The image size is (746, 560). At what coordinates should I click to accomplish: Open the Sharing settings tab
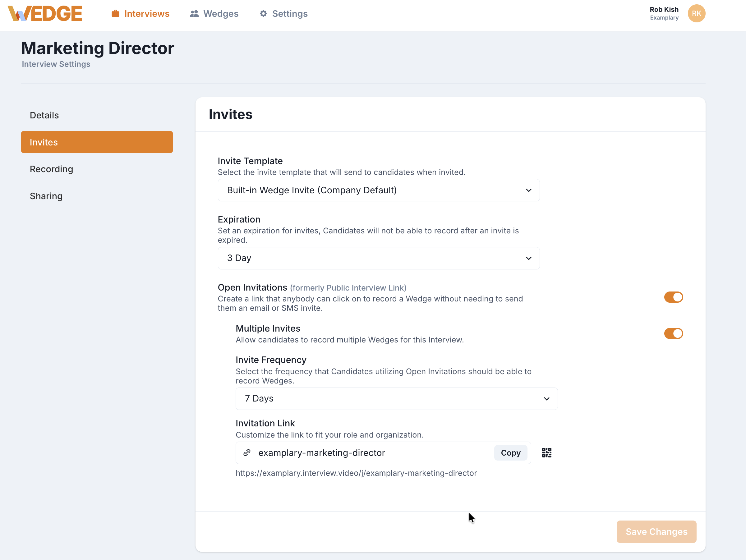tap(46, 196)
